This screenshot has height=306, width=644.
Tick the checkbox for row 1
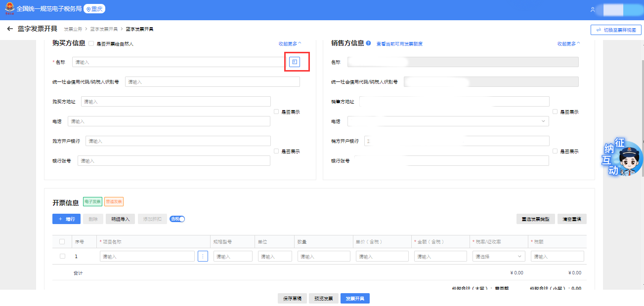62,256
